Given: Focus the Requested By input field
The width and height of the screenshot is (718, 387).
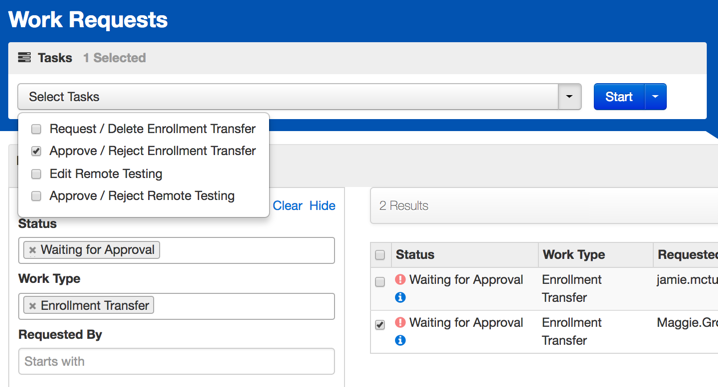Looking at the screenshot, I should pyautogui.click(x=176, y=361).
